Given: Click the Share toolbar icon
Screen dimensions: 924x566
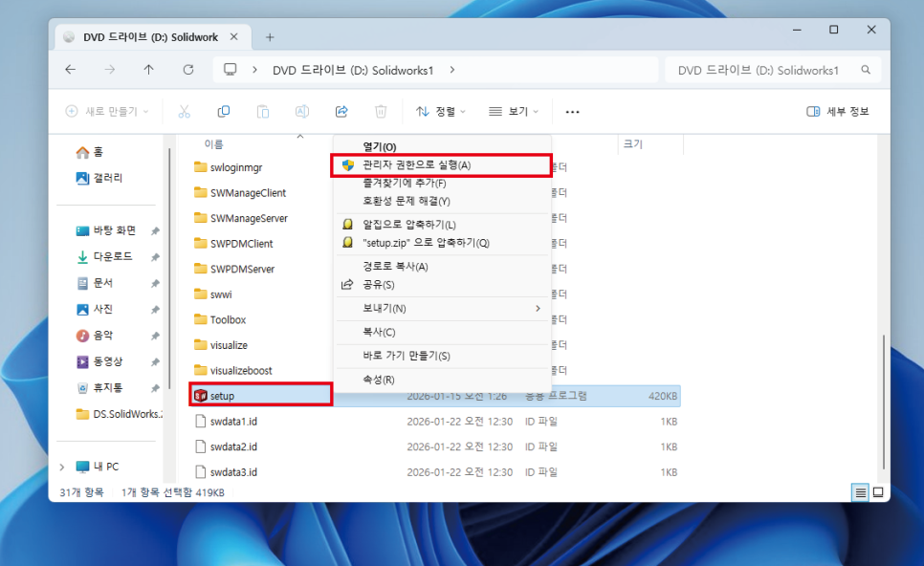Looking at the screenshot, I should (x=341, y=111).
